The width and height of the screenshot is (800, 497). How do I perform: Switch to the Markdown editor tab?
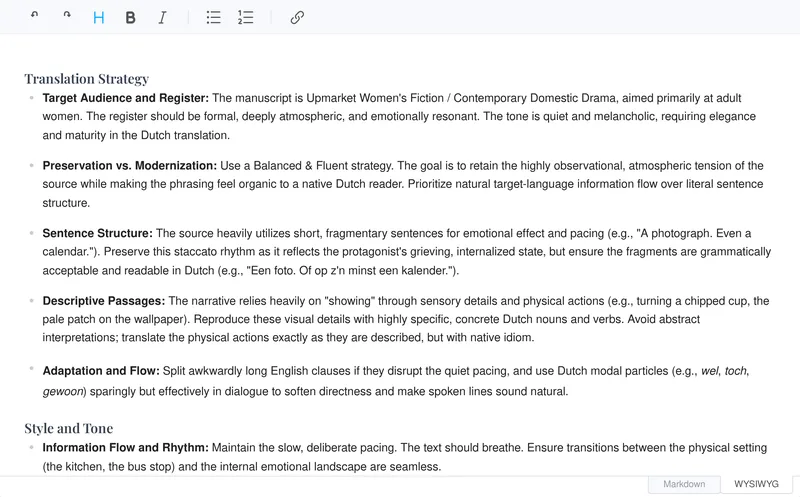(684, 484)
